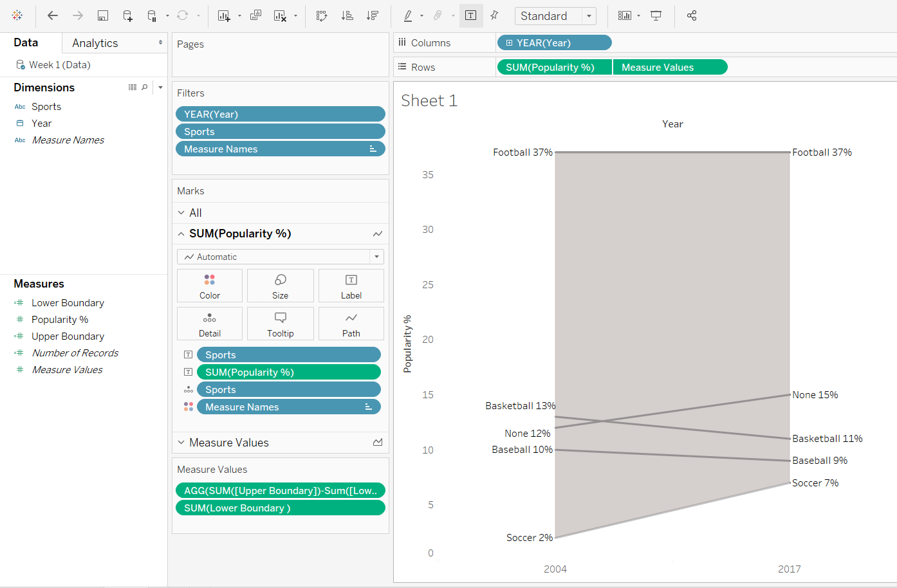Click the Label button on the Marks card
897x588 pixels.
point(351,285)
